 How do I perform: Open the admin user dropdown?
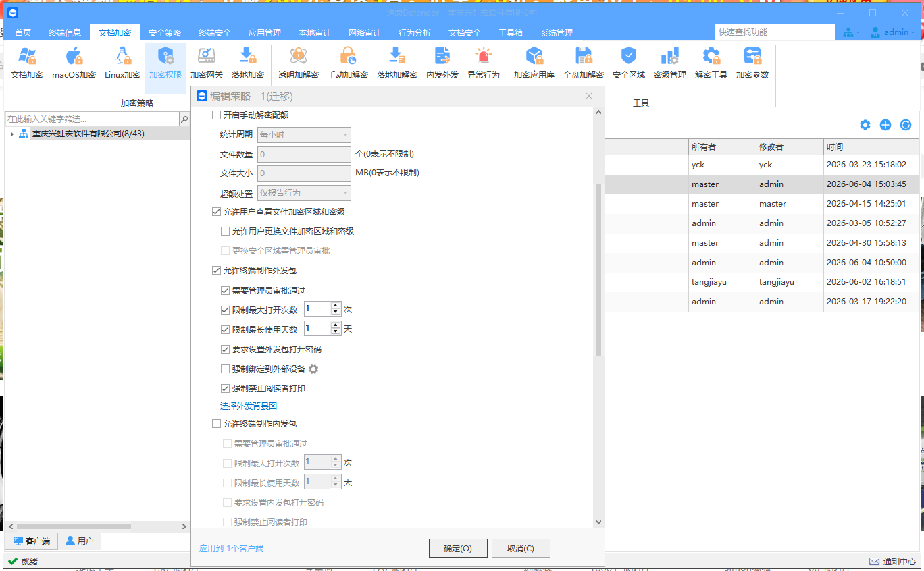892,32
